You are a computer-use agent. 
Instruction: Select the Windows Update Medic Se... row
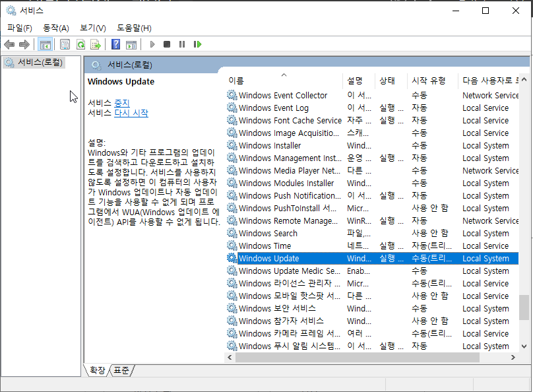click(x=372, y=271)
